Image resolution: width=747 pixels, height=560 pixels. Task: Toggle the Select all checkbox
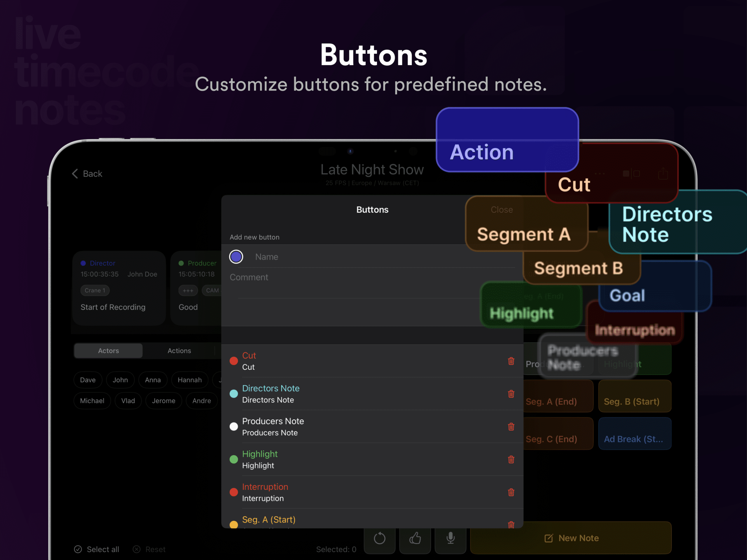(x=78, y=549)
